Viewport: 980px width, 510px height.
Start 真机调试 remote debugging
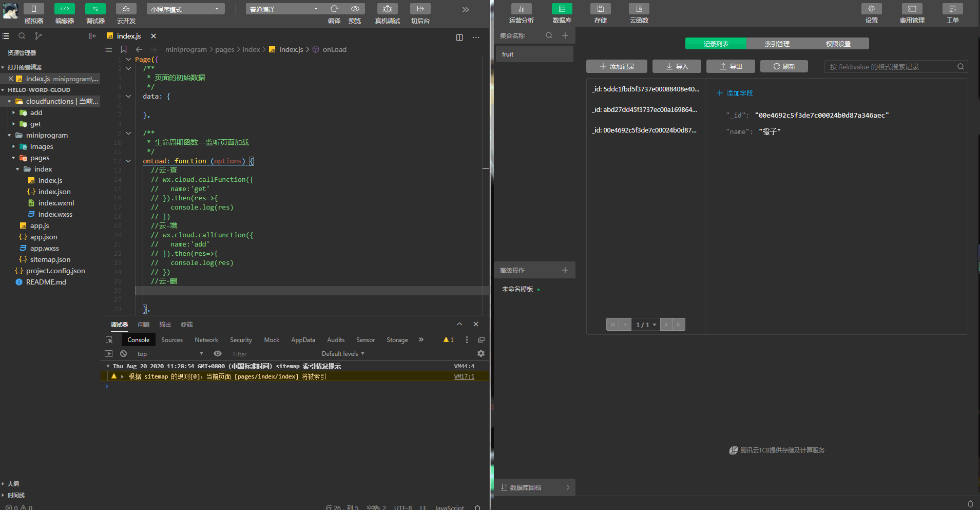[x=388, y=9]
